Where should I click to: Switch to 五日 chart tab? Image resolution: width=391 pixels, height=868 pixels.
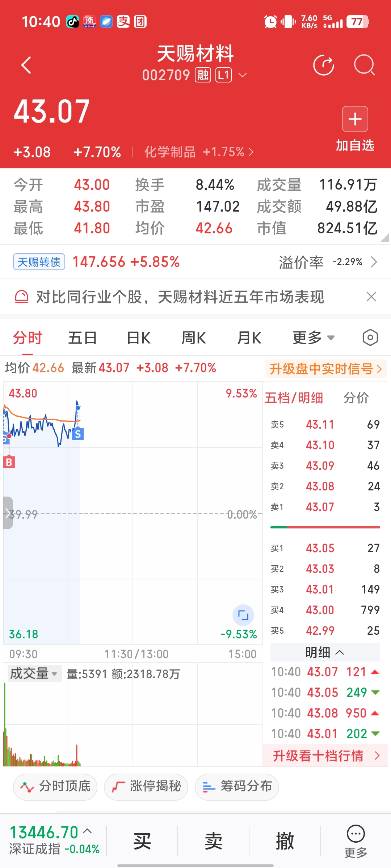[83, 338]
